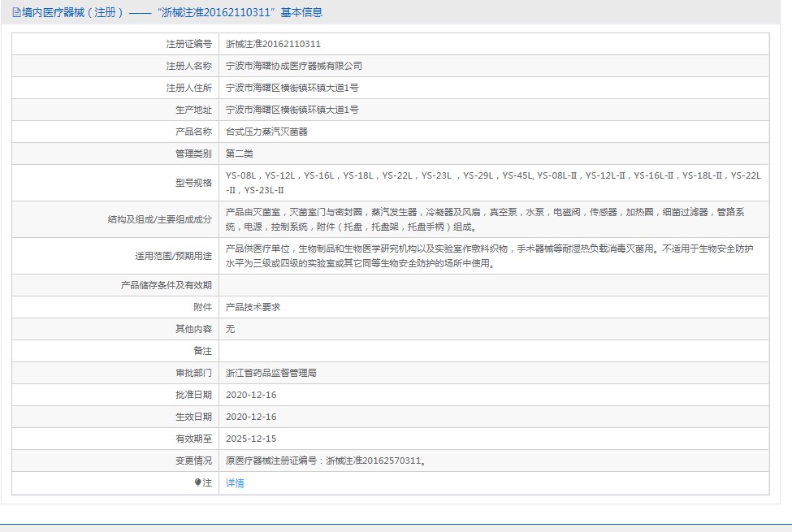792x532 pixels.
Task: Select registration number 浙械注准20162110311 in table
Action: coord(273,44)
